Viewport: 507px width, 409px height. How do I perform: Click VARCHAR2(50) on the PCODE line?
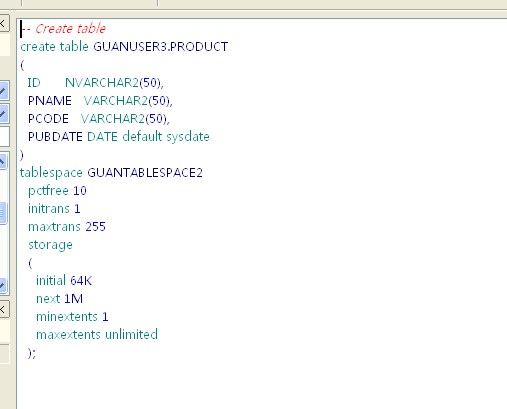(x=125, y=119)
